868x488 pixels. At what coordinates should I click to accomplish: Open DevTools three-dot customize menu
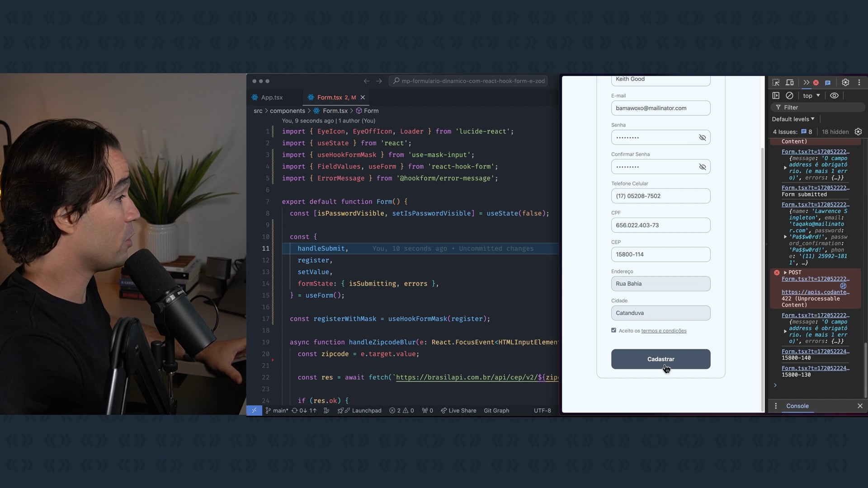pyautogui.click(x=859, y=83)
